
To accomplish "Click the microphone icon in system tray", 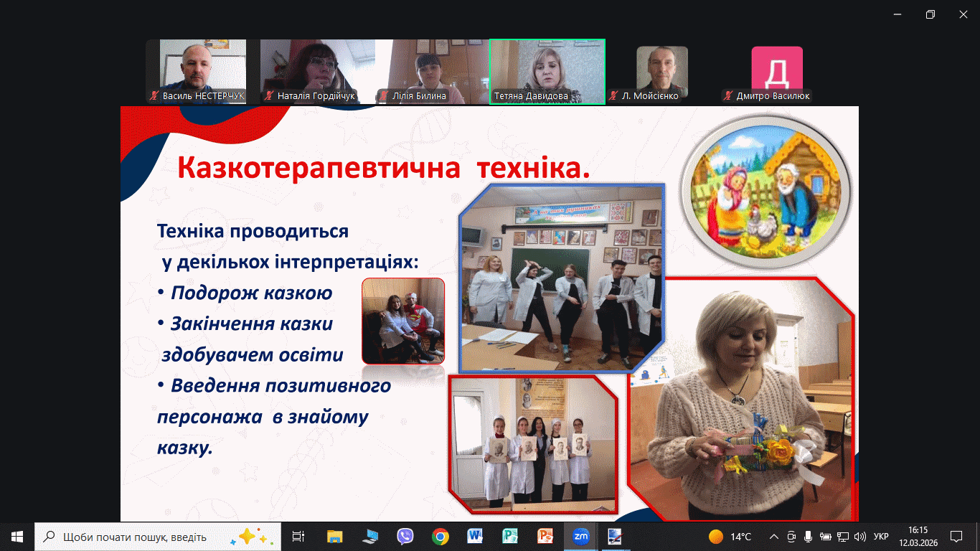I will click(x=809, y=537).
